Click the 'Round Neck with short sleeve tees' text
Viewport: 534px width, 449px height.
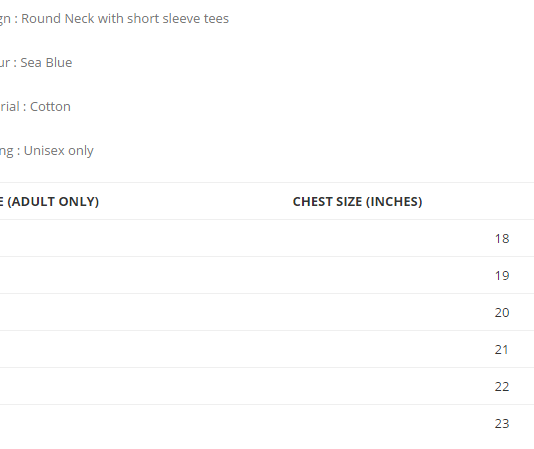pyautogui.click(x=125, y=18)
